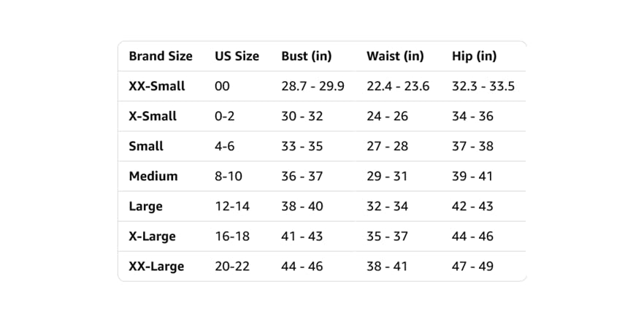Click the US size 00 cell
Screen dimensions: 644x322
click(x=222, y=86)
